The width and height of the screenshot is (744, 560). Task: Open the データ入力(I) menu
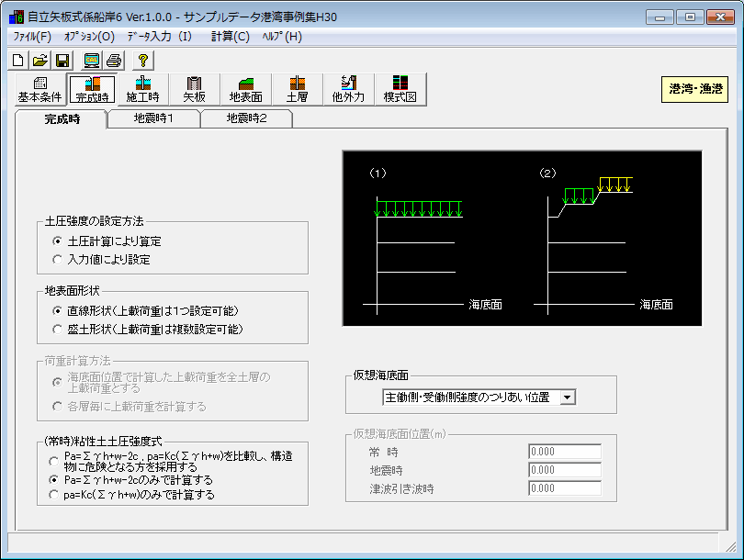(x=160, y=37)
